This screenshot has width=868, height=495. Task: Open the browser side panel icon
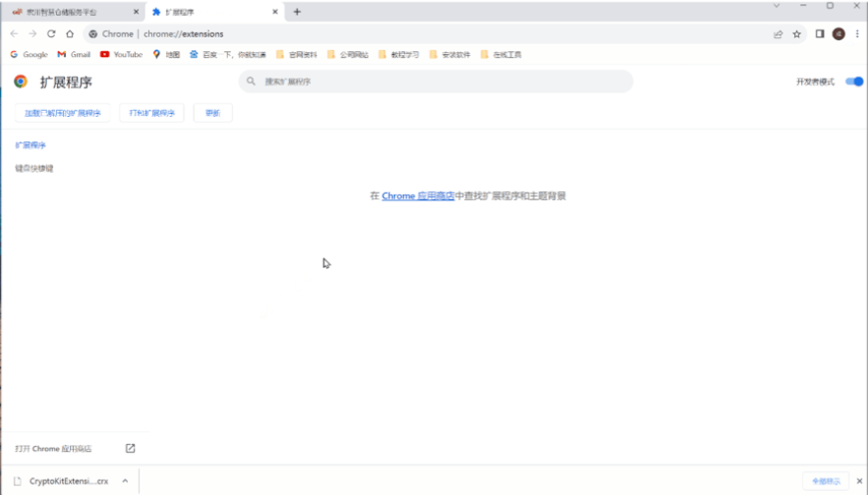[x=820, y=33]
